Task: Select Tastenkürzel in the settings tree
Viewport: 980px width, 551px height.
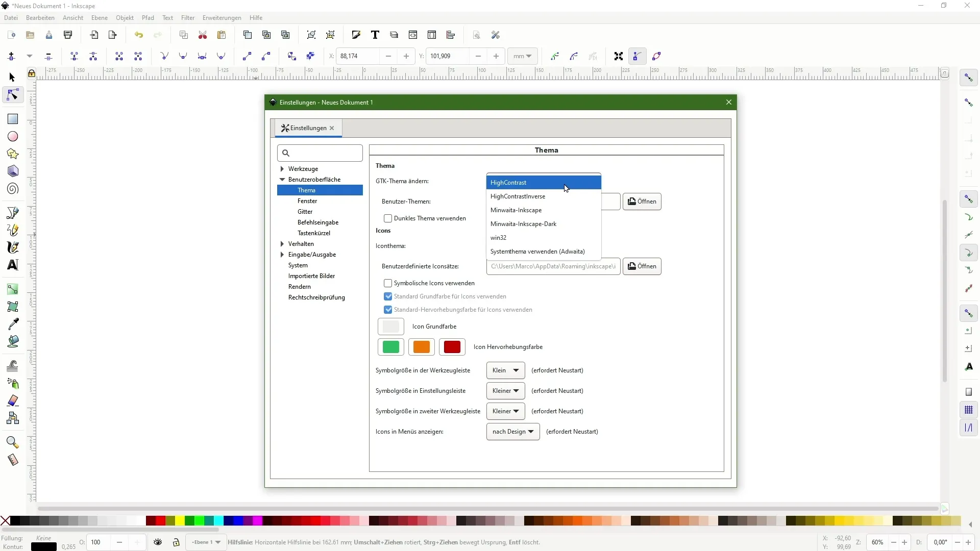Action: tap(314, 233)
